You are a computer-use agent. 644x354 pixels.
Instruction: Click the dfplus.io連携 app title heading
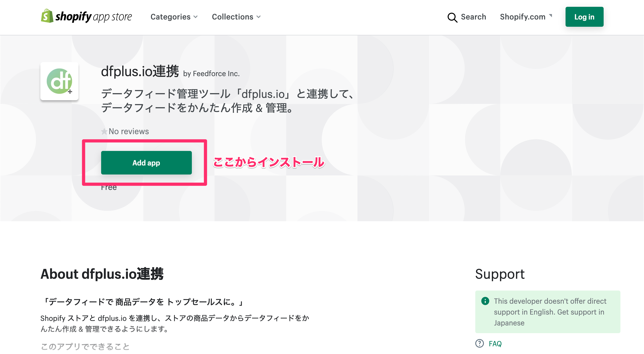(x=140, y=71)
